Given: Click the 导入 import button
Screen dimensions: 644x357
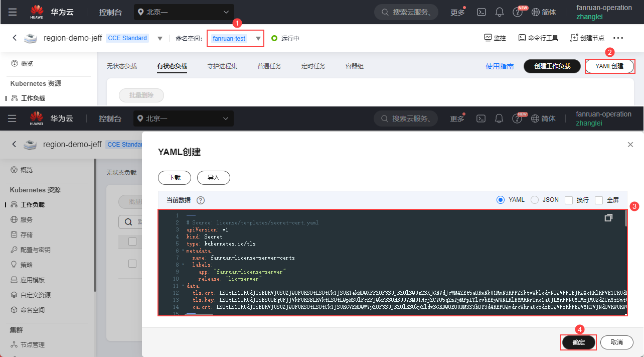Looking at the screenshot, I should [x=214, y=178].
